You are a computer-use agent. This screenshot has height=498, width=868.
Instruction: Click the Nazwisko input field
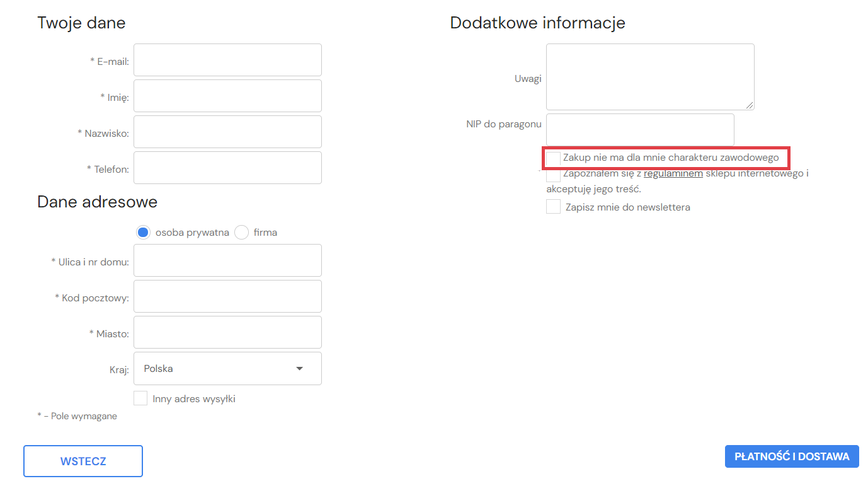pyautogui.click(x=227, y=132)
